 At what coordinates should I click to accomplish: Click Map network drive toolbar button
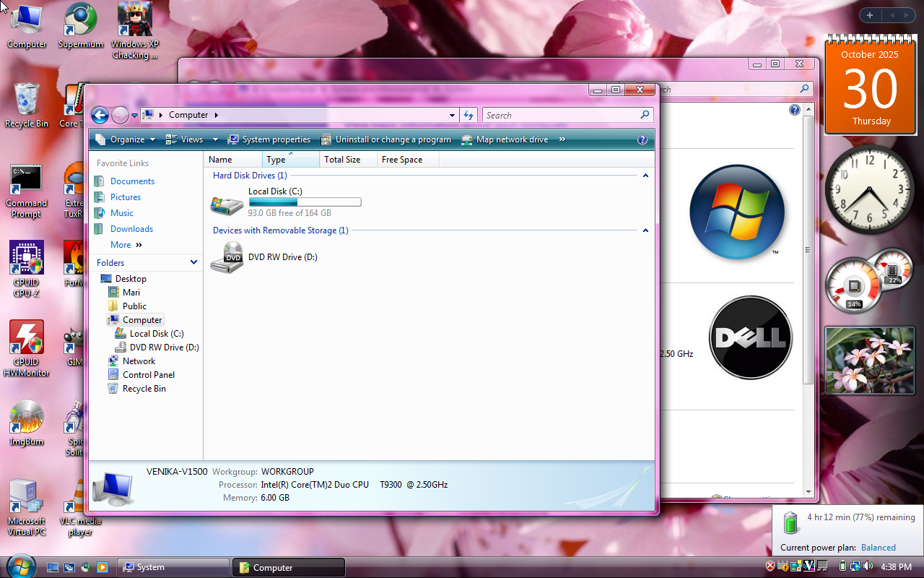tap(505, 139)
